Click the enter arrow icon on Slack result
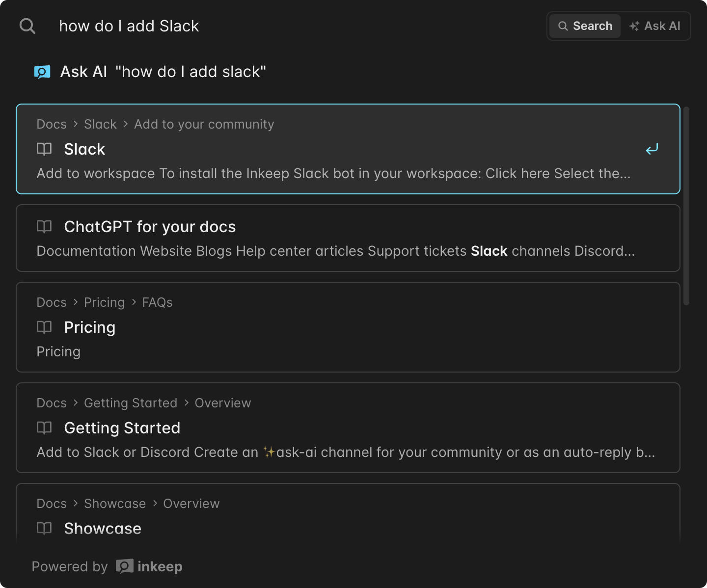This screenshot has height=588, width=707. 652,149
